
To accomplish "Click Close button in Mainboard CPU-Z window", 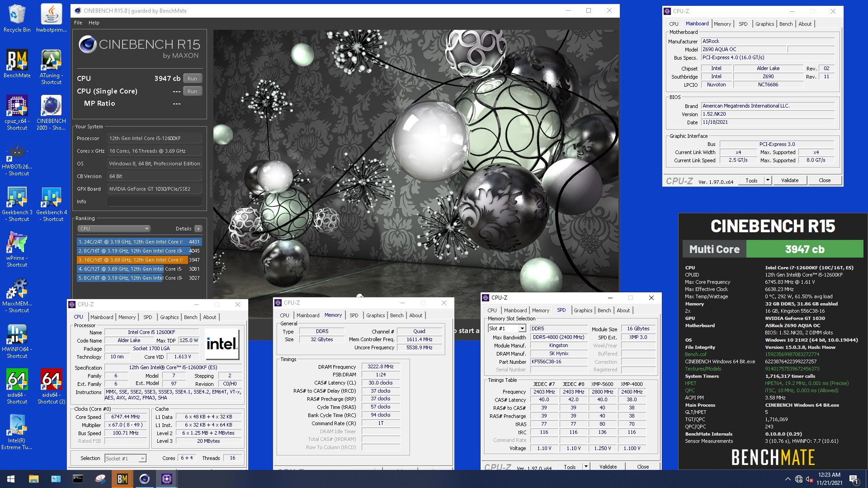I will (825, 180).
